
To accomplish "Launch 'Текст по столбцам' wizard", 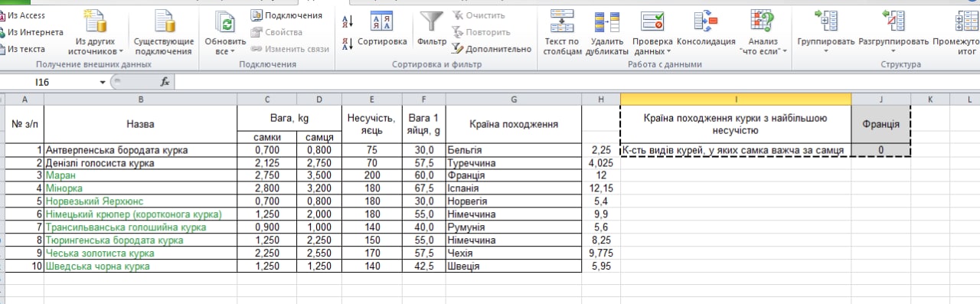I will [562, 33].
